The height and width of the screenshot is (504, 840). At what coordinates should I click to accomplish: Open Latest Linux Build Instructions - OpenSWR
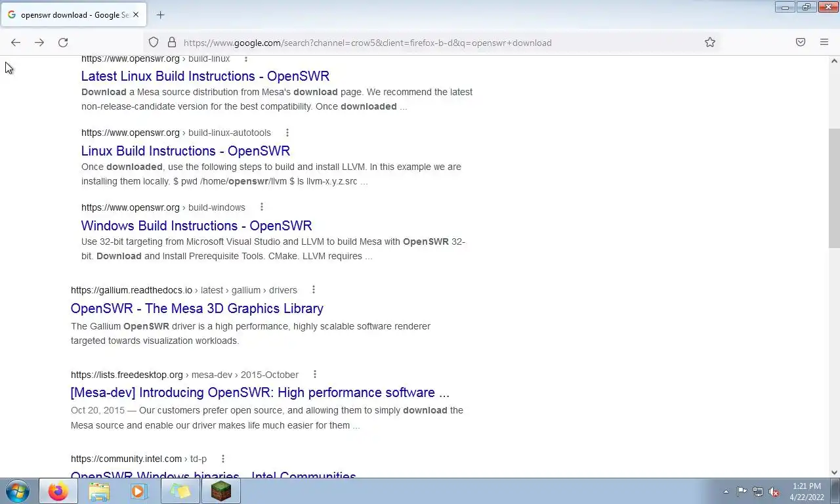click(x=205, y=76)
